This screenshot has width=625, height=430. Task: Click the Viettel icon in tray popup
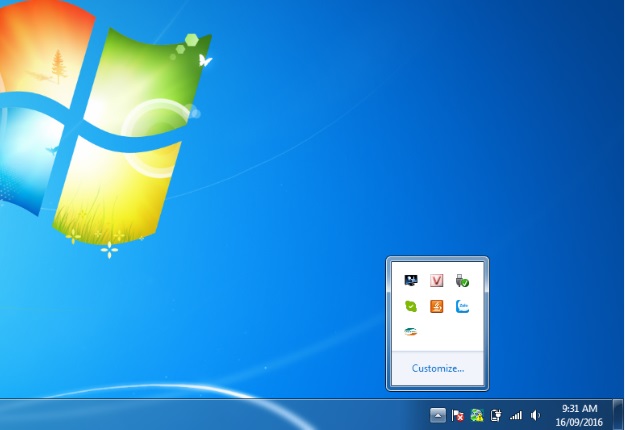pyautogui.click(x=411, y=331)
